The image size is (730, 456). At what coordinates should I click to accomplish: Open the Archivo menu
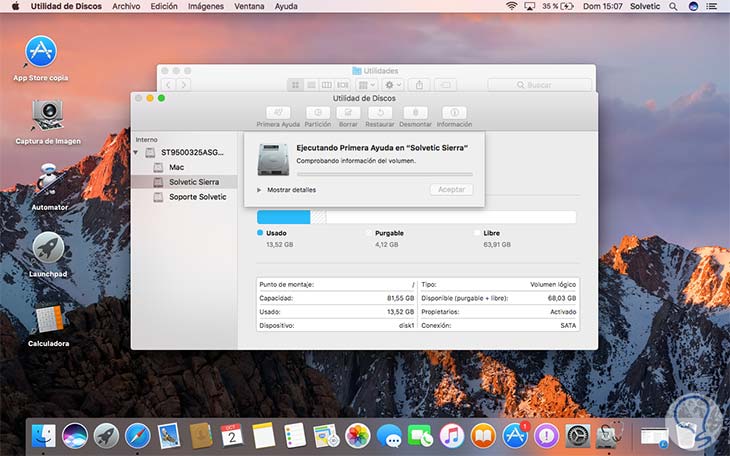(x=126, y=6)
